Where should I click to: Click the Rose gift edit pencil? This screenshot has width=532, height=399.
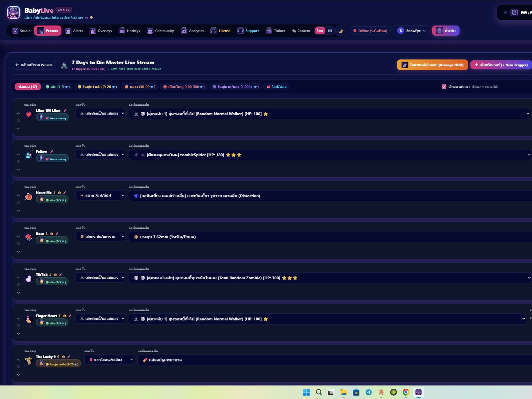tap(57, 233)
